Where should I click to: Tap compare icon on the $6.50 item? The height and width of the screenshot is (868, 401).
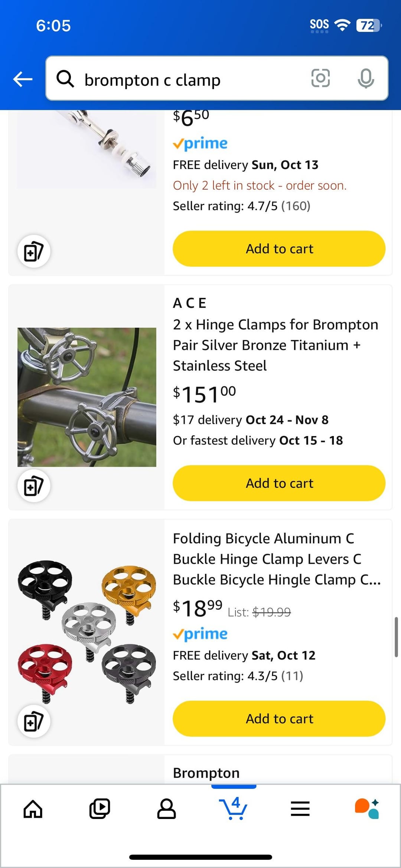pyautogui.click(x=34, y=251)
